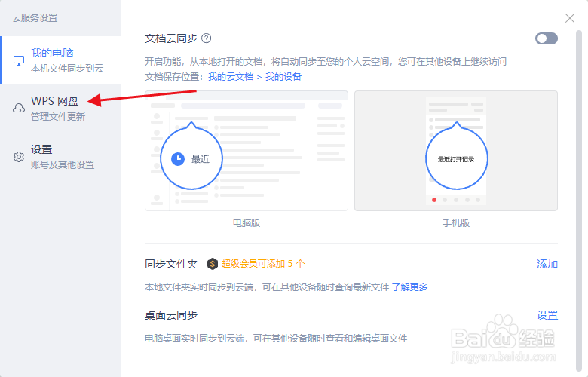588x377 pixels.
Task: Click the 桌面云同步 heading
Action: click(x=171, y=315)
